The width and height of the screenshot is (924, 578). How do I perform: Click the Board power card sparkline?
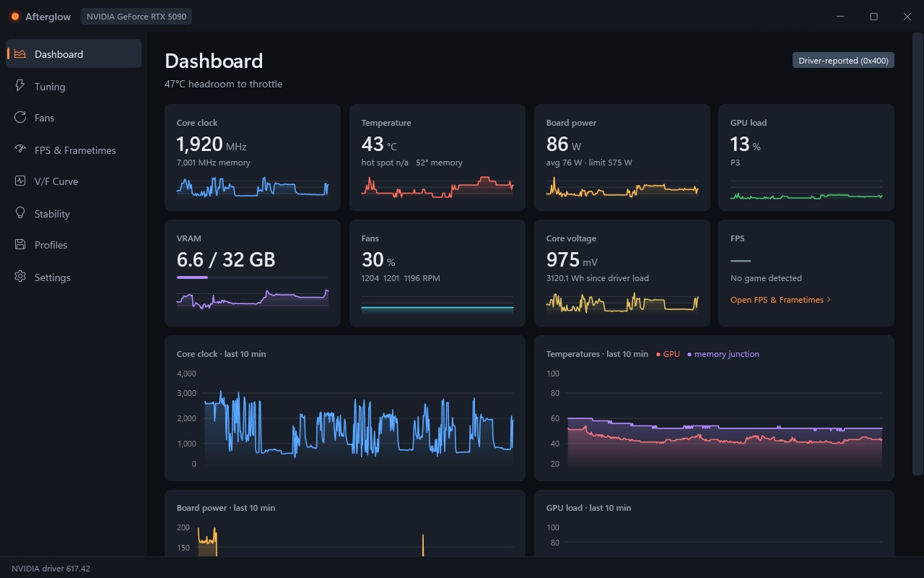pyautogui.click(x=622, y=187)
